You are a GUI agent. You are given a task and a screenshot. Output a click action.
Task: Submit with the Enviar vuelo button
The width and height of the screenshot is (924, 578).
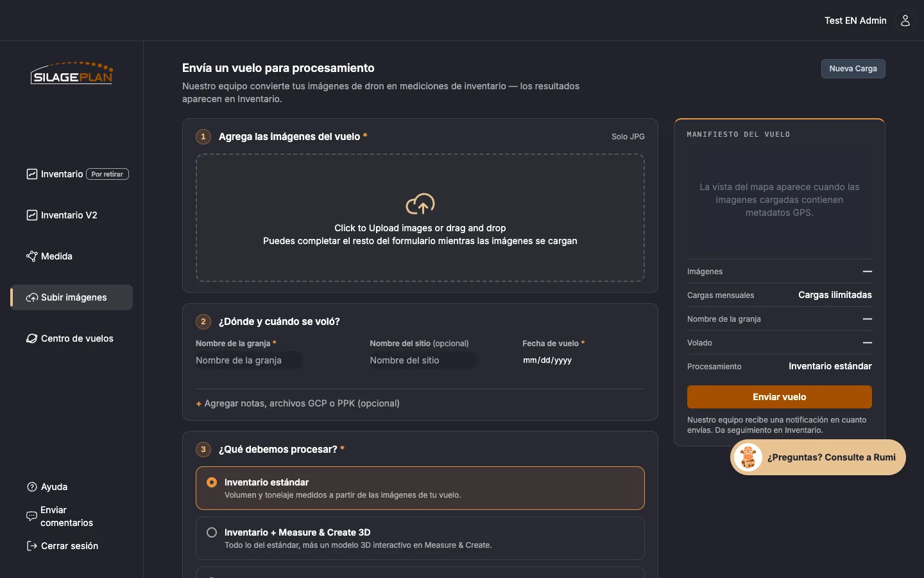pos(779,397)
